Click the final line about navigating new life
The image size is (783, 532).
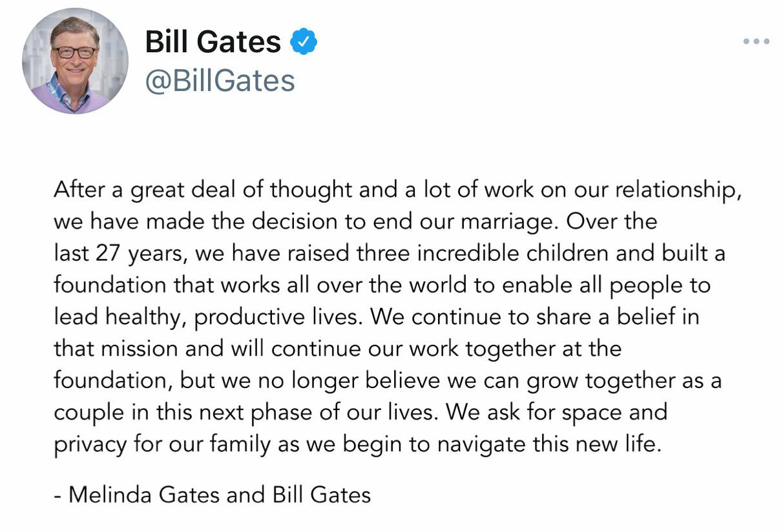click(x=358, y=444)
